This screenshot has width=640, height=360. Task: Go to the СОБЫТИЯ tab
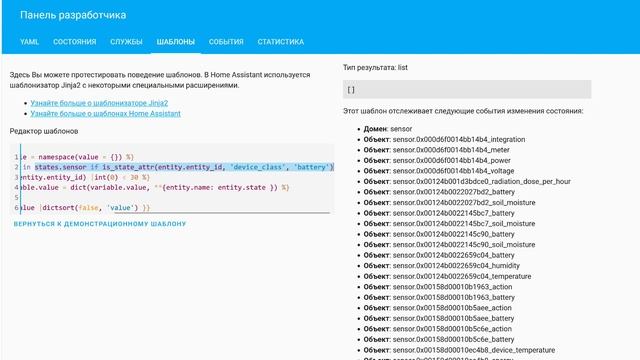226,42
